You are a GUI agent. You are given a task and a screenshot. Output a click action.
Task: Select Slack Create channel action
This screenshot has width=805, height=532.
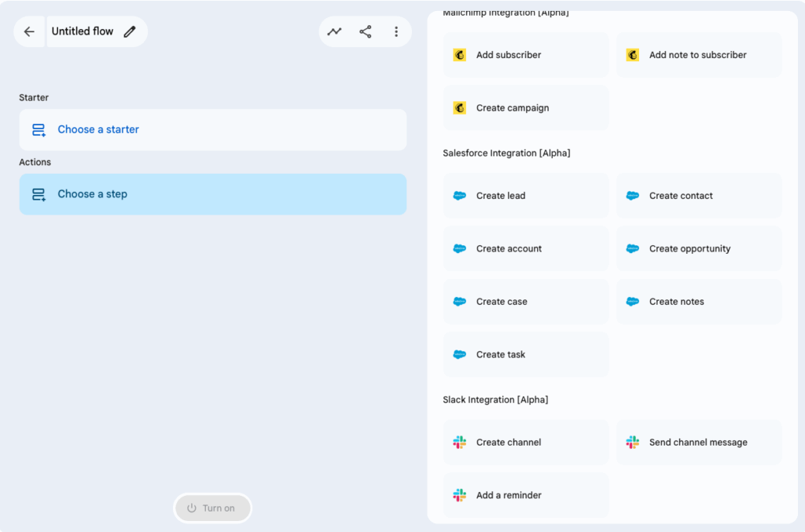525,442
